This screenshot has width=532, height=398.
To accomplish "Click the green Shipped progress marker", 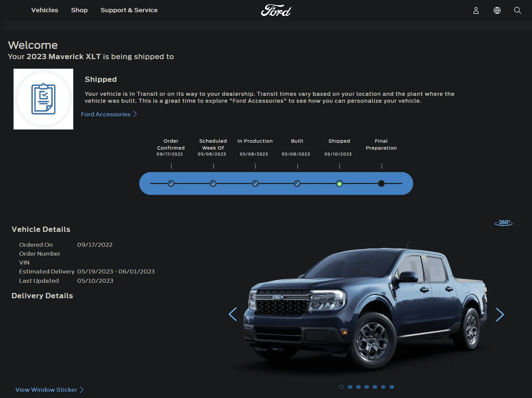I will (x=339, y=184).
